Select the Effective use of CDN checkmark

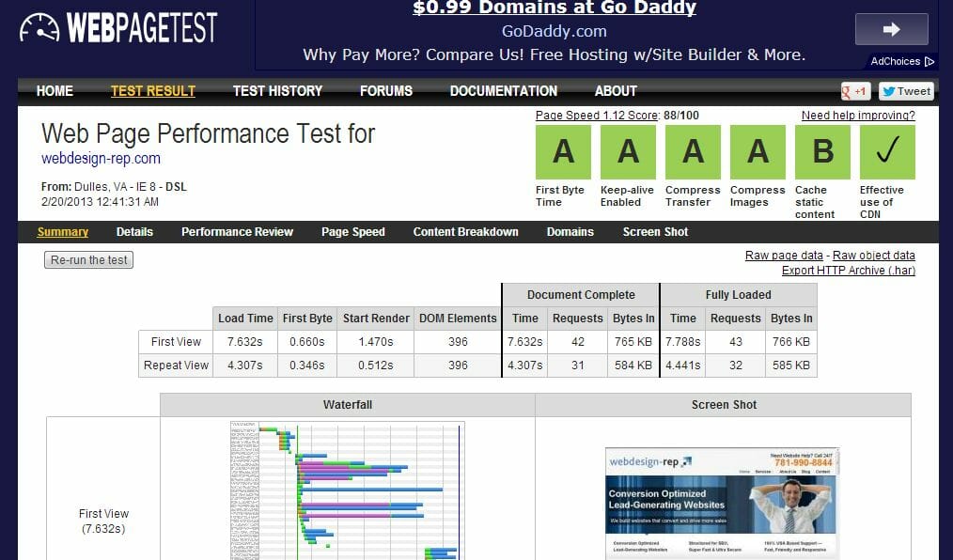887,152
